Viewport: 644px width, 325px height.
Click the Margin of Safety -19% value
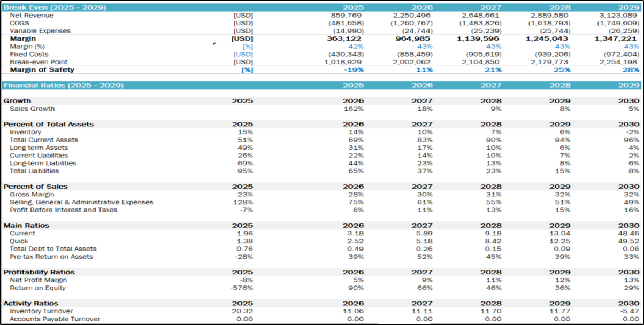point(354,70)
